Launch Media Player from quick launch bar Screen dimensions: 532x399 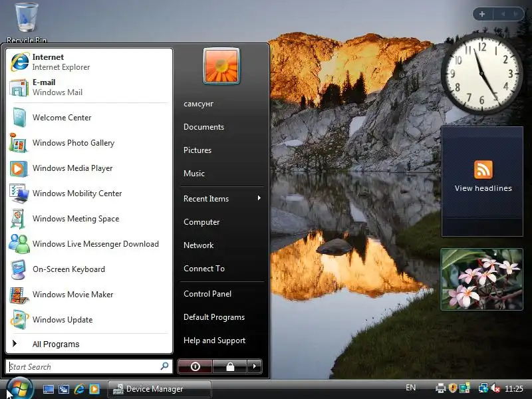(x=94, y=389)
